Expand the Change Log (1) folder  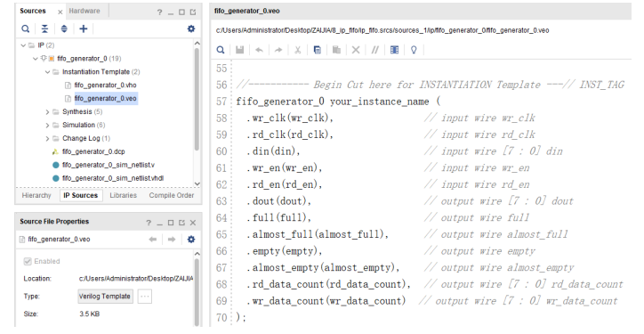point(48,139)
